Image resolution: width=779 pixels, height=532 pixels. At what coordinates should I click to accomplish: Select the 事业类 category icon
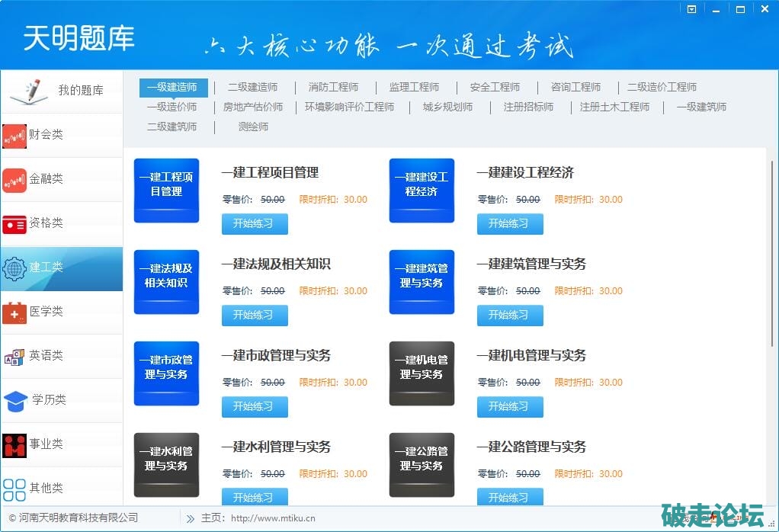[x=14, y=444]
